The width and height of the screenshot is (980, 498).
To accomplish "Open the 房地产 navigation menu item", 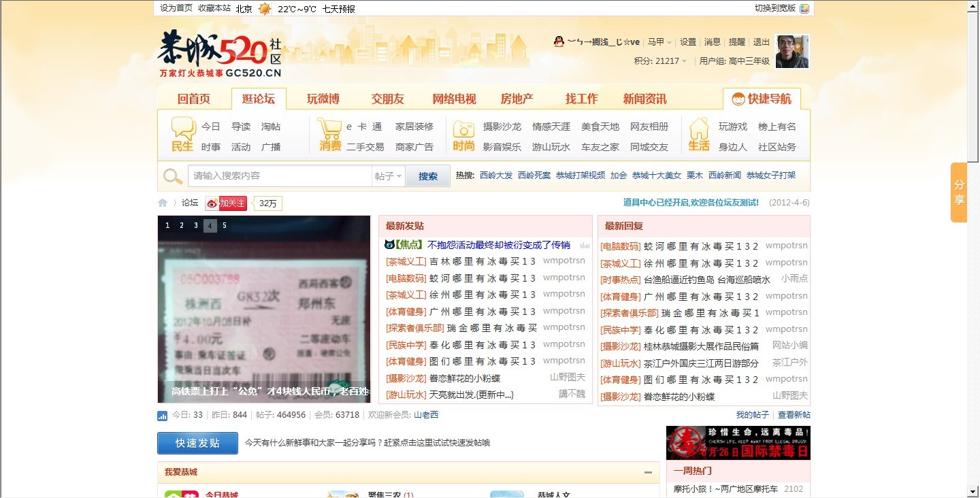I will [517, 98].
